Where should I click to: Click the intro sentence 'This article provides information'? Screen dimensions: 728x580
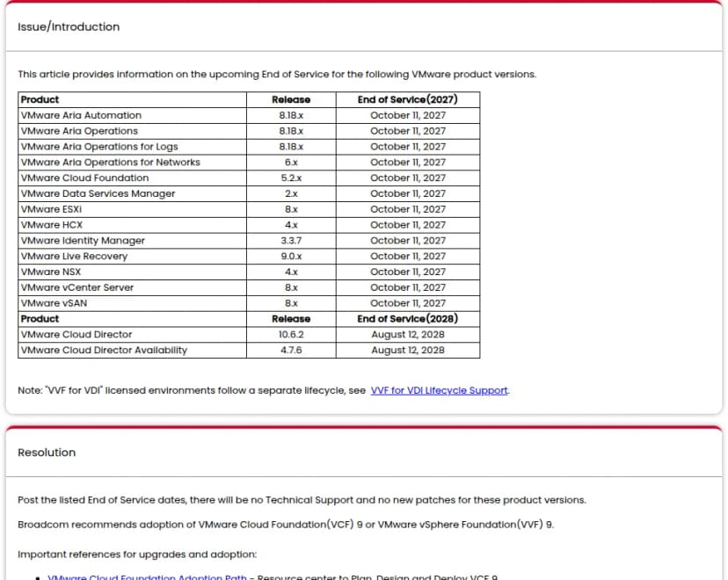pyautogui.click(x=277, y=74)
